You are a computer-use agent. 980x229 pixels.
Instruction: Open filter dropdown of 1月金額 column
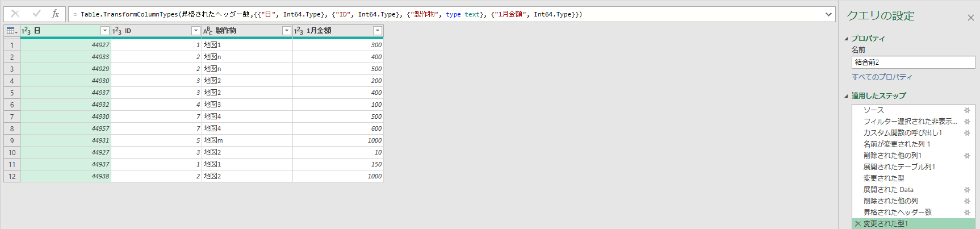coord(377,31)
